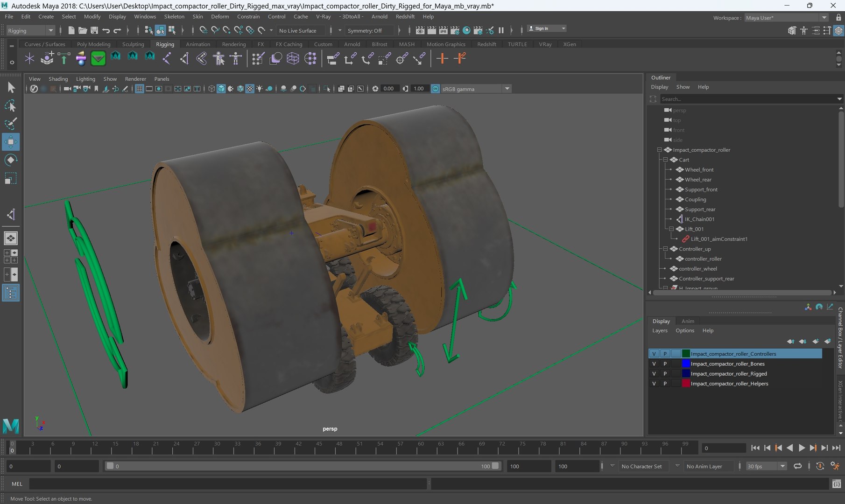Open the Sign In dropdown
This screenshot has width=845, height=504.
[547, 28]
